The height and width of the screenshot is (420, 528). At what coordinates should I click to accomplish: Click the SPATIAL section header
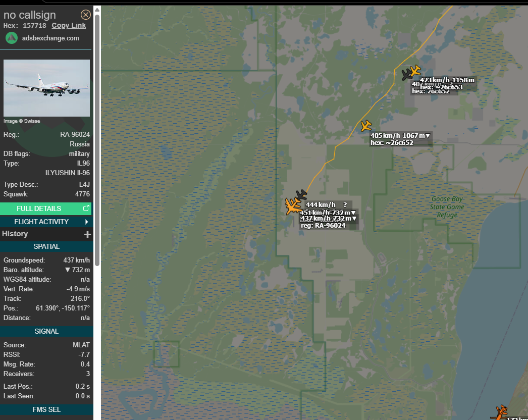[x=46, y=246]
